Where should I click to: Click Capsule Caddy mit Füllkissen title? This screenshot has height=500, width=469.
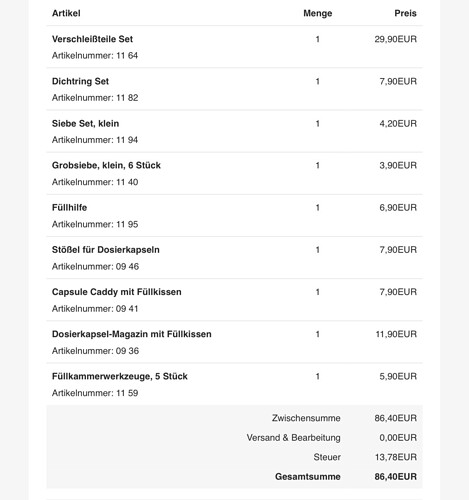click(117, 292)
